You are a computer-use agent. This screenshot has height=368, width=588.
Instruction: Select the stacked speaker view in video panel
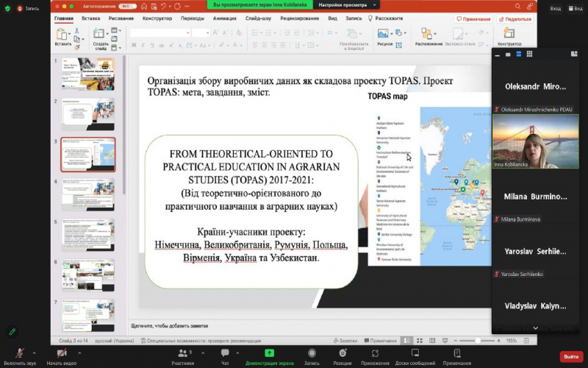[519, 54]
